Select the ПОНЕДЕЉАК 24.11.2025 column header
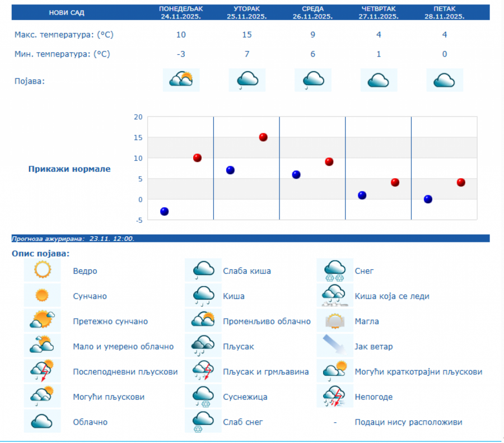The height and width of the screenshot is (443, 504). (x=180, y=12)
